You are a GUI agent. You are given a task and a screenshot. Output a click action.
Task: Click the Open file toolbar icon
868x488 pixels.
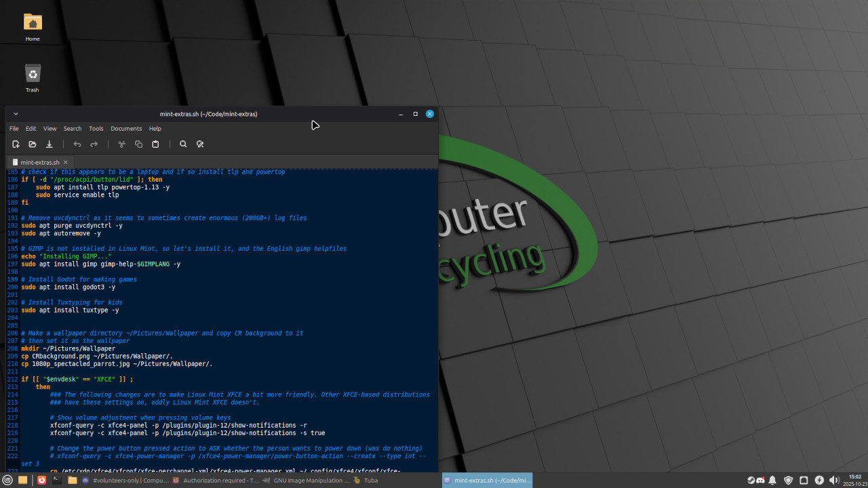[x=33, y=144]
